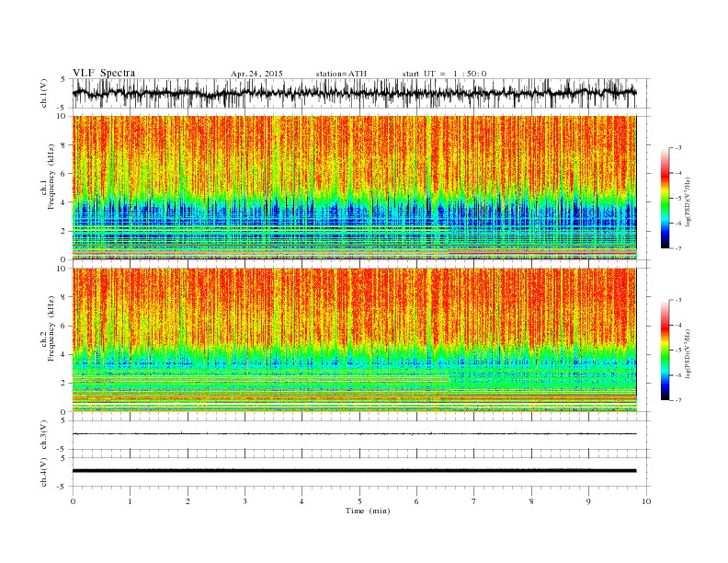The image size is (728, 563).
Task: Click the "10" tick on the time axis
Action: 646,501
